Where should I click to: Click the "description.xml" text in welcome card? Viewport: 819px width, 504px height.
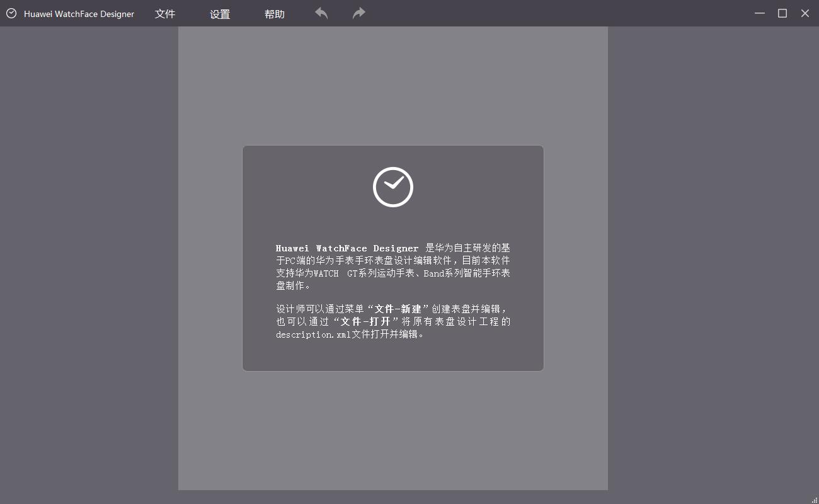[x=313, y=335]
